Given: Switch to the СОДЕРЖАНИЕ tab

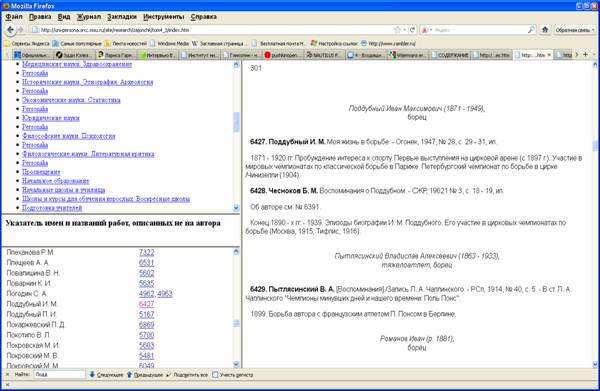Looking at the screenshot, I should point(452,55).
